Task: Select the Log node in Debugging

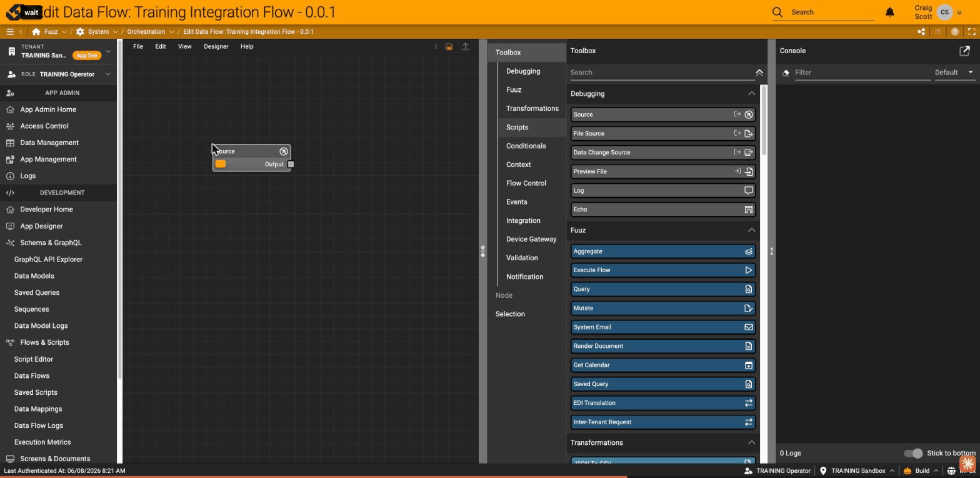Action: [662, 190]
